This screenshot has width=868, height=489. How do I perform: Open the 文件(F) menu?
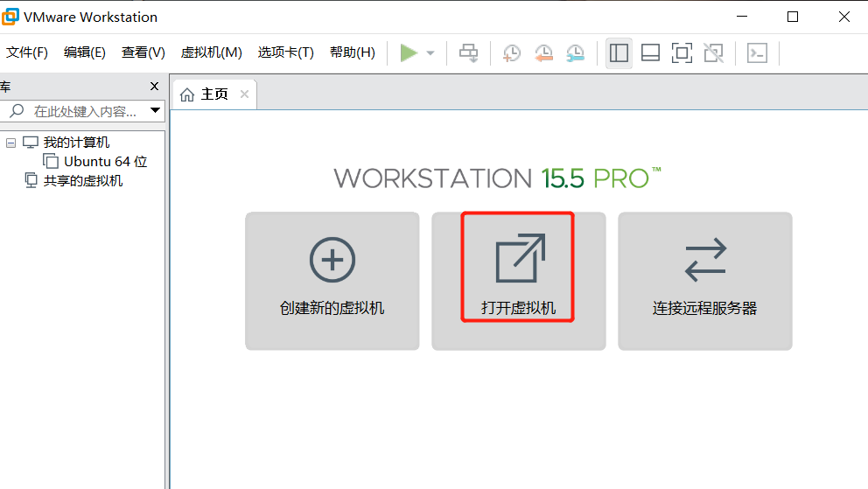27,52
